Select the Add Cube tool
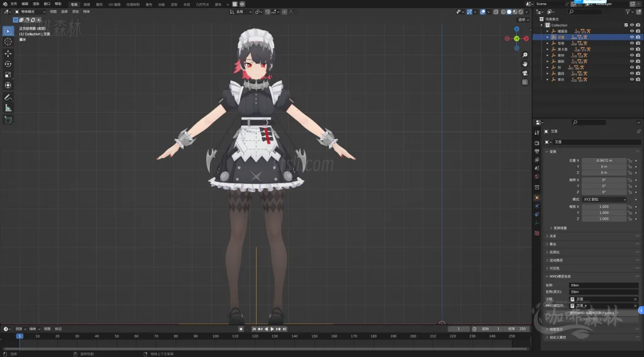The height and width of the screenshot is (357, 644). point(8,120)
